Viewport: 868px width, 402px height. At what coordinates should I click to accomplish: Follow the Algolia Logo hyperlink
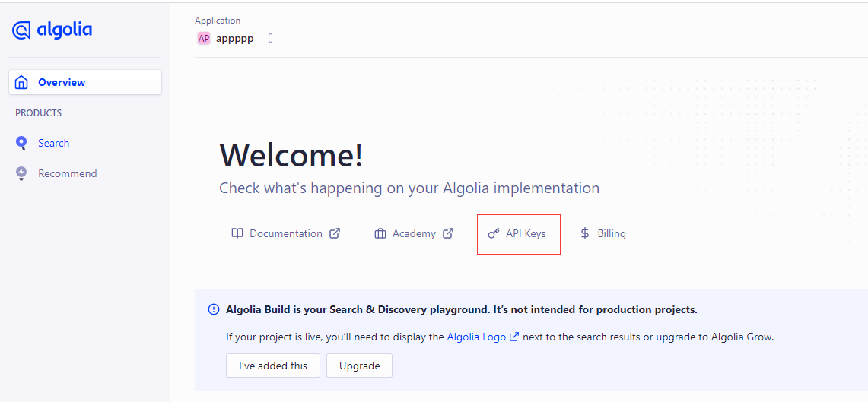[477, 337]
